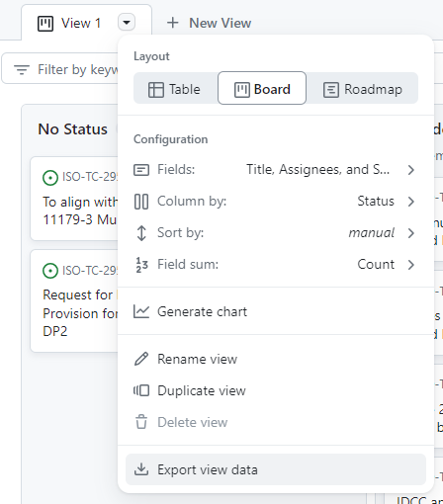Click the Field sum numbers icon
This screenshot has width=443, height=504.
tap(141, 265)
